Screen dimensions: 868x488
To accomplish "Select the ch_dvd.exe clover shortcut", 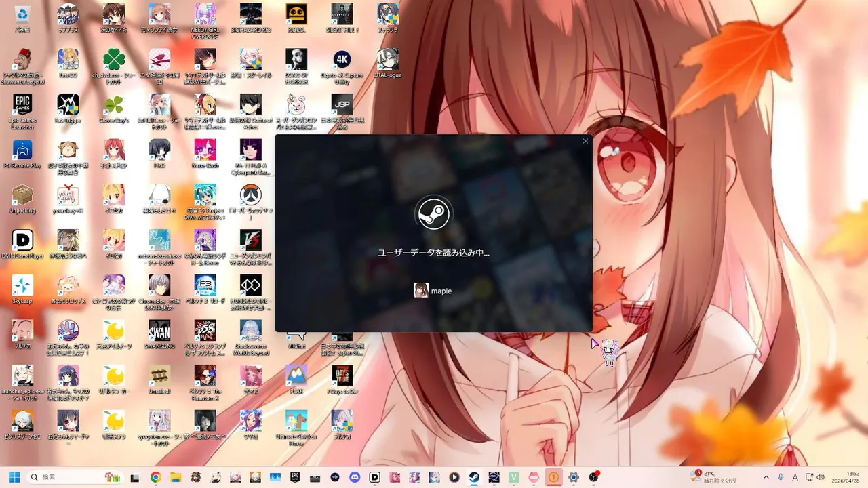I will [x=113, y=67].
